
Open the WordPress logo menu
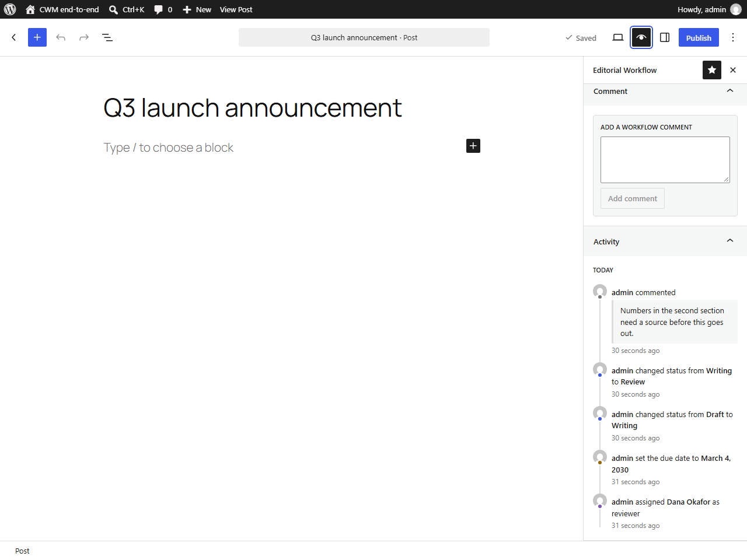(x=10, y=9)
